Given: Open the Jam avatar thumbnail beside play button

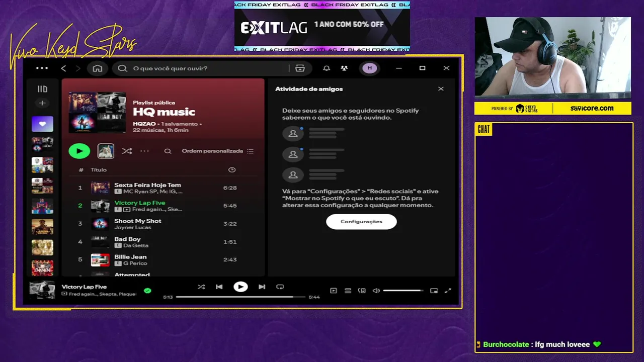Looking at the screenshot, I should tap(106, 151).
